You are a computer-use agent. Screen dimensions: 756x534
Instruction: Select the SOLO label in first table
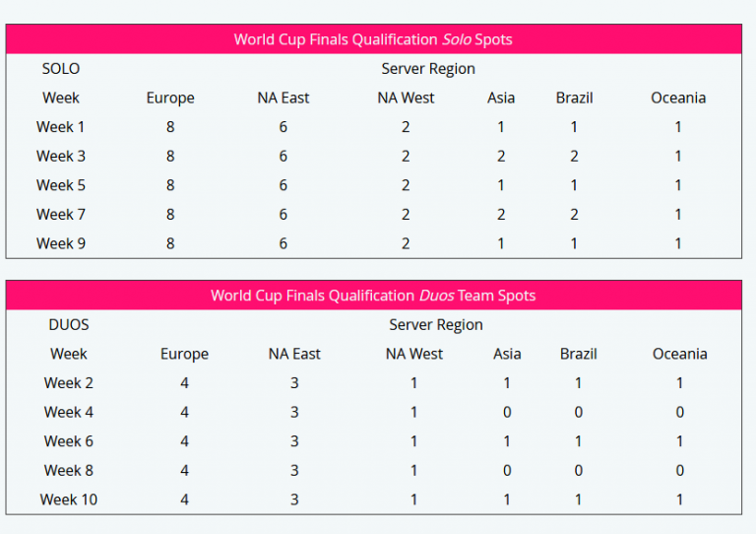click(61, 69)
